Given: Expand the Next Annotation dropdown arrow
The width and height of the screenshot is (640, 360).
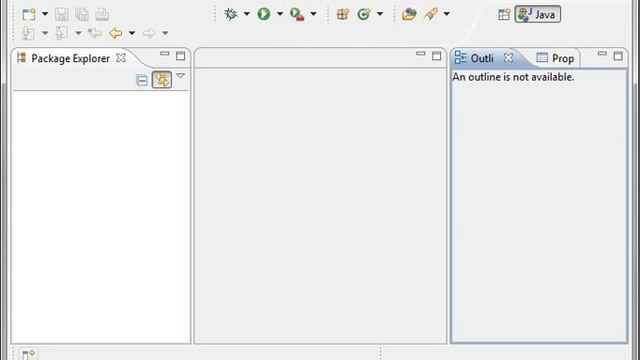Looking at the screenshot, I should pos(45,33).
